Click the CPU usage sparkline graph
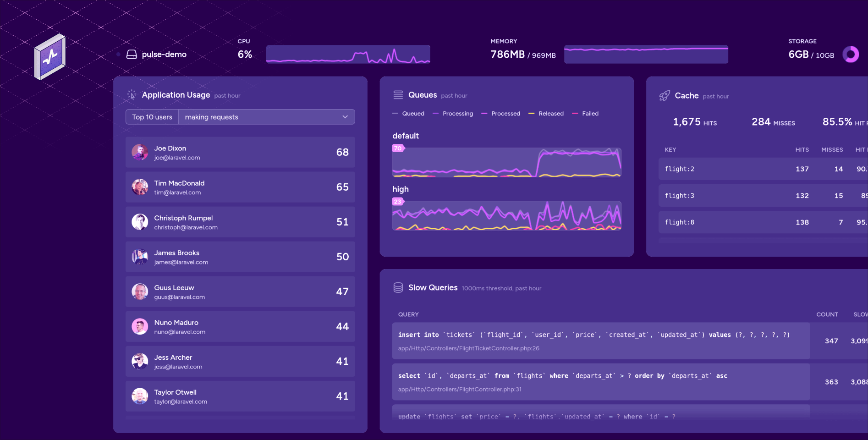The image size is (868, 440). [x=348, y=54]
